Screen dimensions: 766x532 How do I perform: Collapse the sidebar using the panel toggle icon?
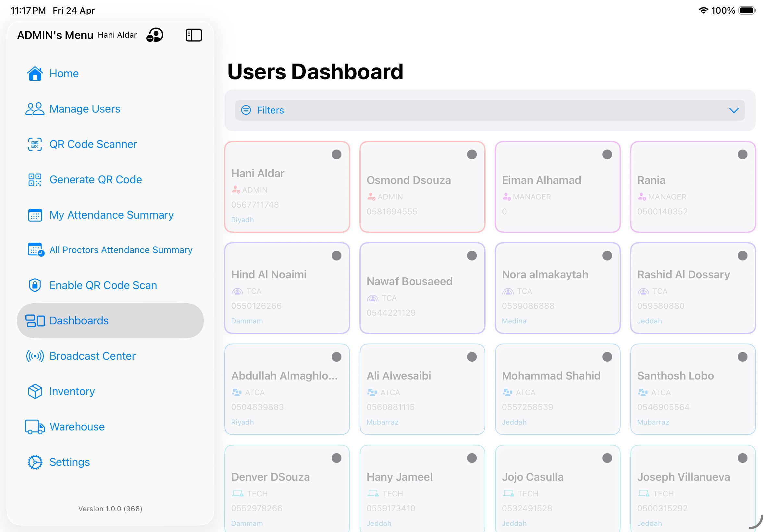click(x=194, y=35)
